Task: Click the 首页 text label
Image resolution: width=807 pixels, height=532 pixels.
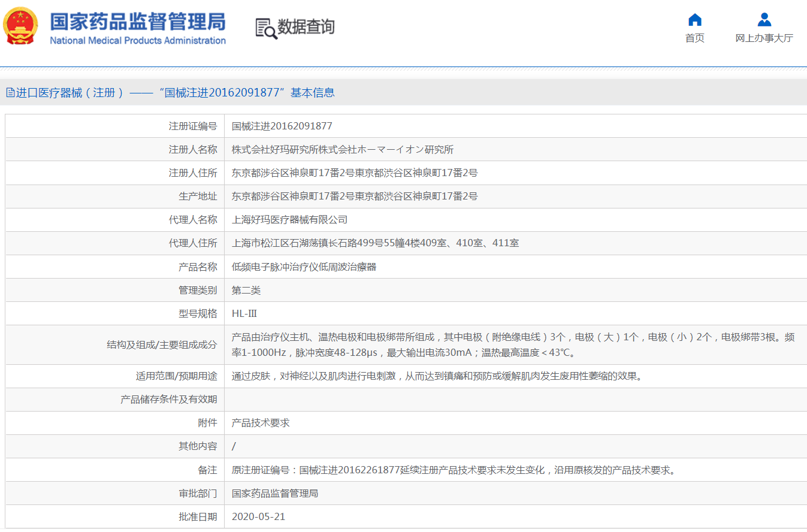Action: [694, 37]
